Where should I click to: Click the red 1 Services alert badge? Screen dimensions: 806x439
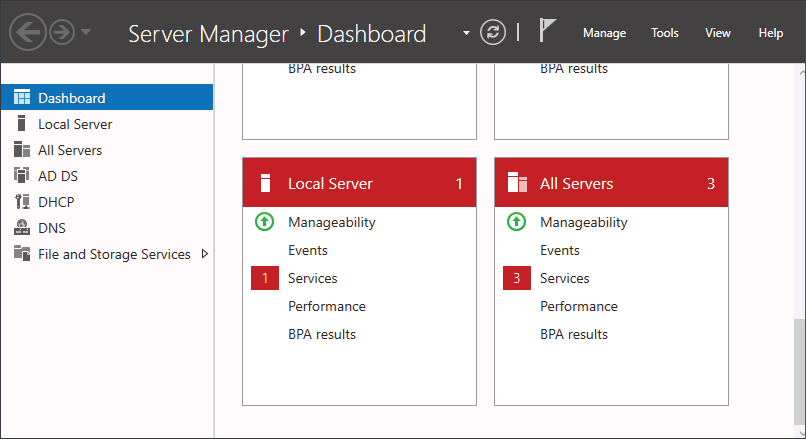265,278
